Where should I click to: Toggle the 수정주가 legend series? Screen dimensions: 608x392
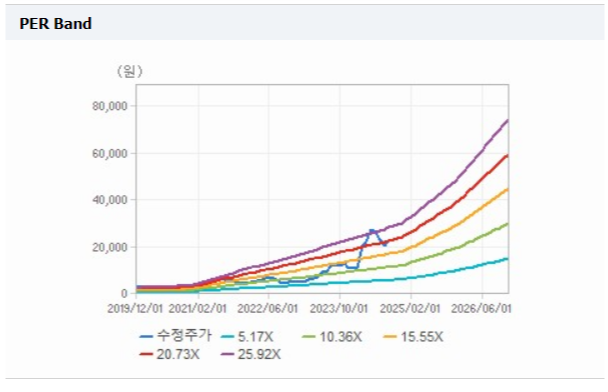tap(176, 336)
